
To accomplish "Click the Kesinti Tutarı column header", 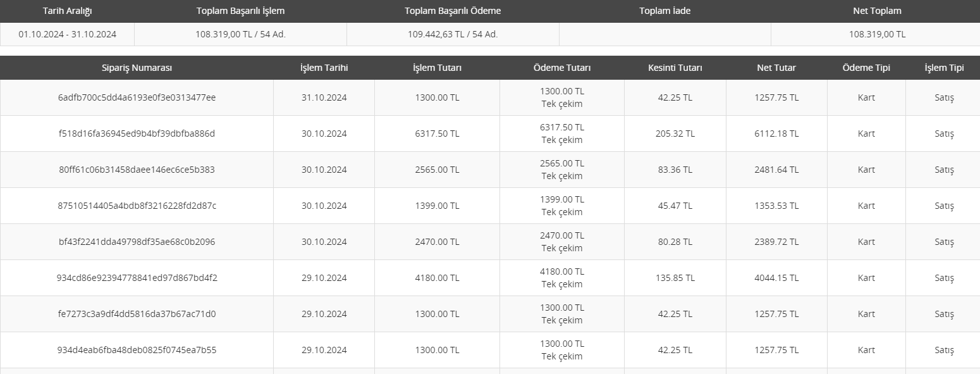I will click(675, 68).
